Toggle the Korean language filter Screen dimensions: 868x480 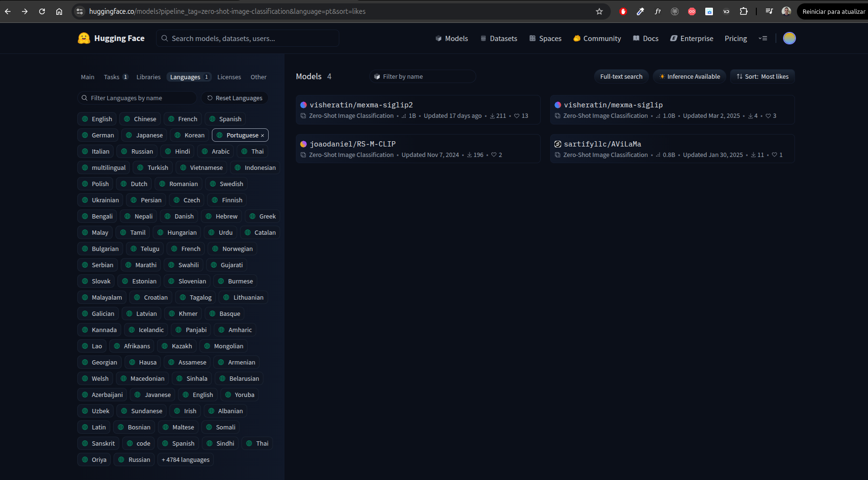tap(189, 136)
